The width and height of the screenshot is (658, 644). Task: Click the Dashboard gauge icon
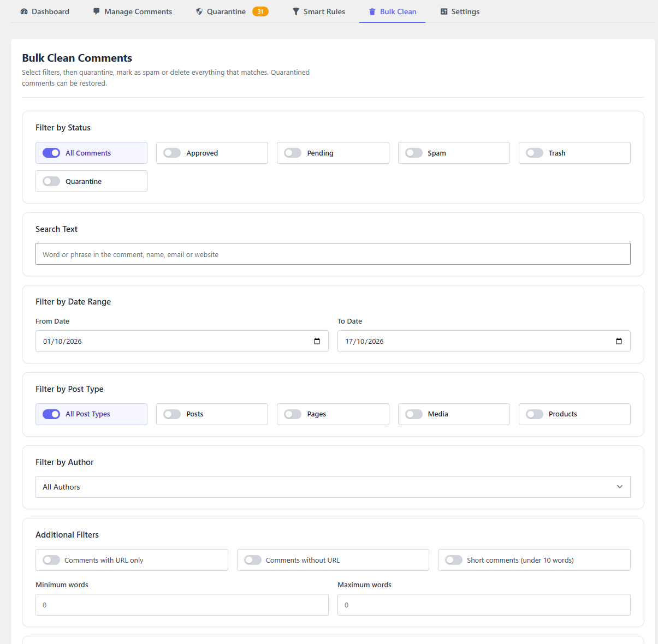pyautogui.click(x=24, y=11)
